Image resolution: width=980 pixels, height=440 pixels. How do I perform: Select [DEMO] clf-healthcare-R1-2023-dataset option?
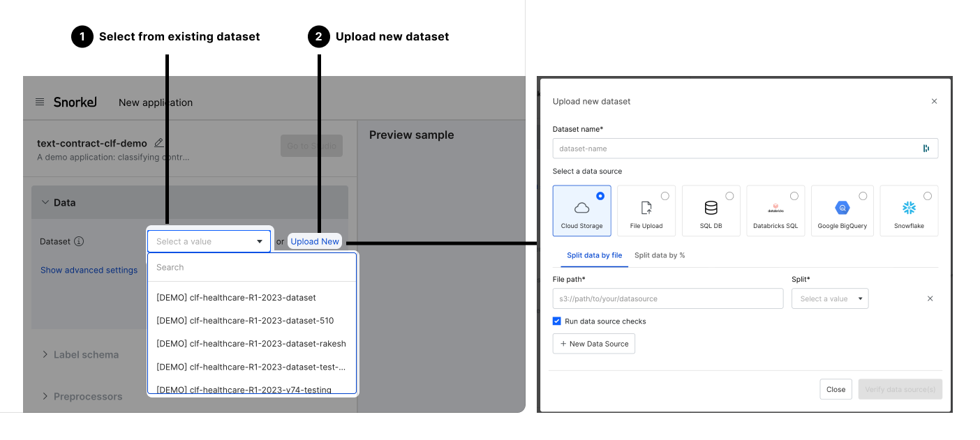[x=252, y=298]
